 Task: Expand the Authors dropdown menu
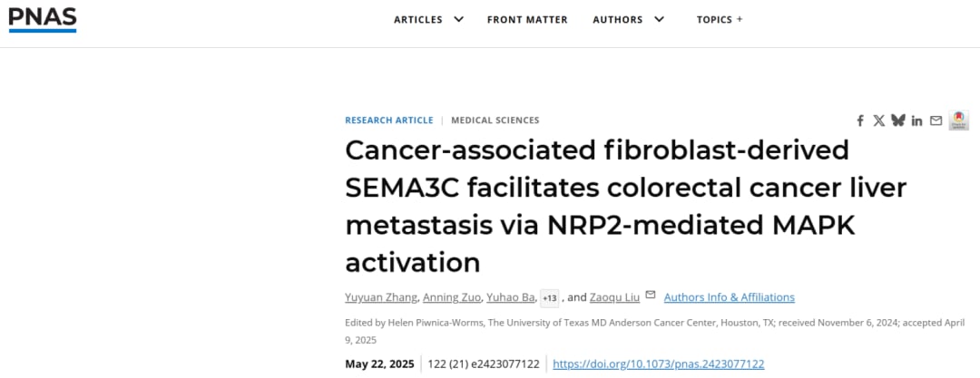point(628,19)
